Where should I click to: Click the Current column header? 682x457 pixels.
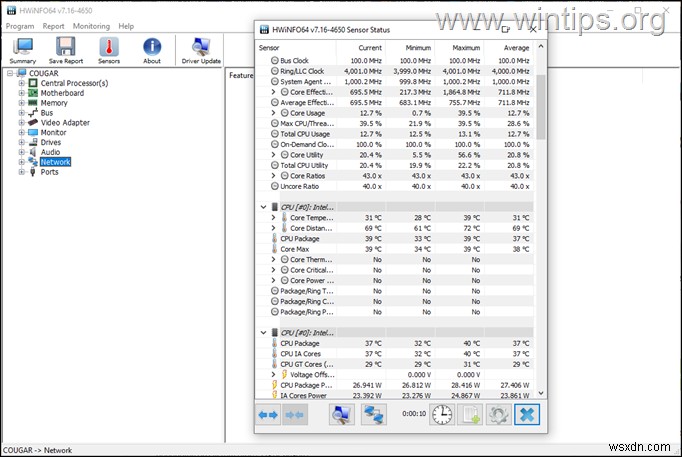pos(361,48)
